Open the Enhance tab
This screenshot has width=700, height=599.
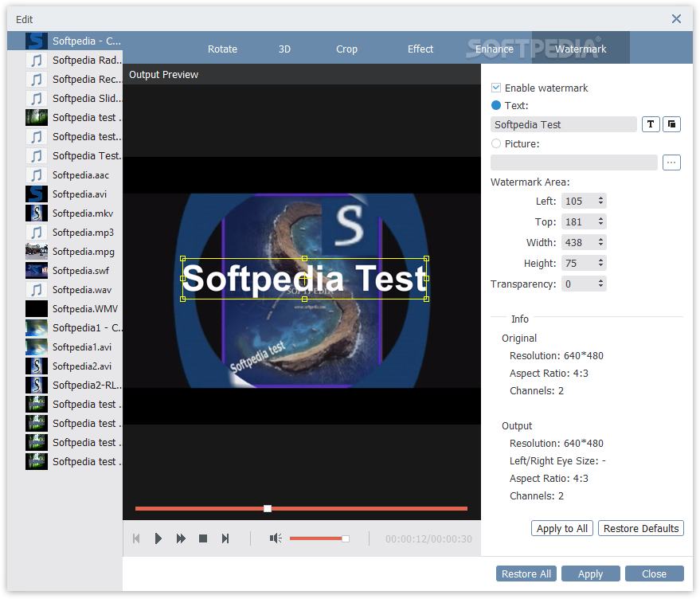click(495, 49)
